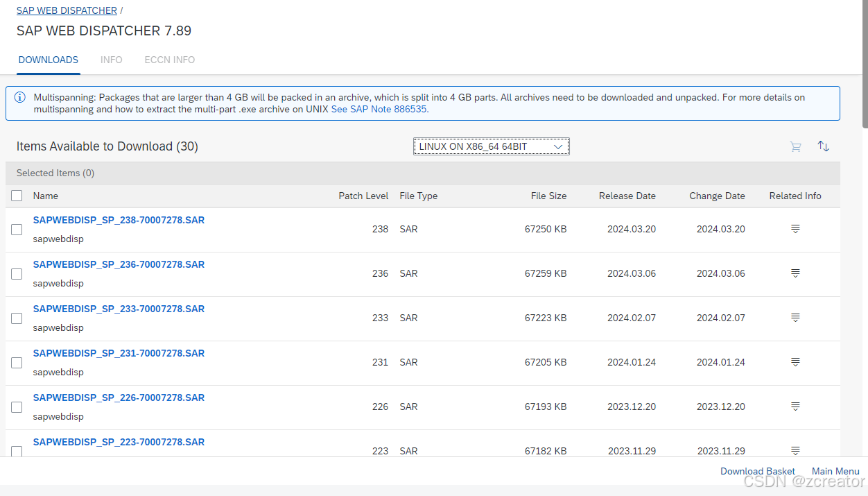The height and width of the screenshot is (496, 868).
Task: Tick the select-all checkbox in table header
Action: 17,196
